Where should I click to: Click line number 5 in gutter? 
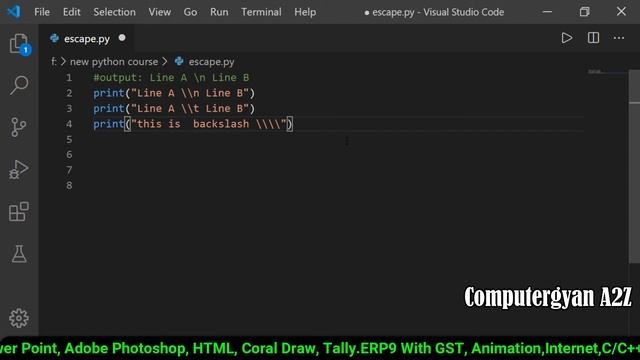pyautogui.click(x=69, y=139)
